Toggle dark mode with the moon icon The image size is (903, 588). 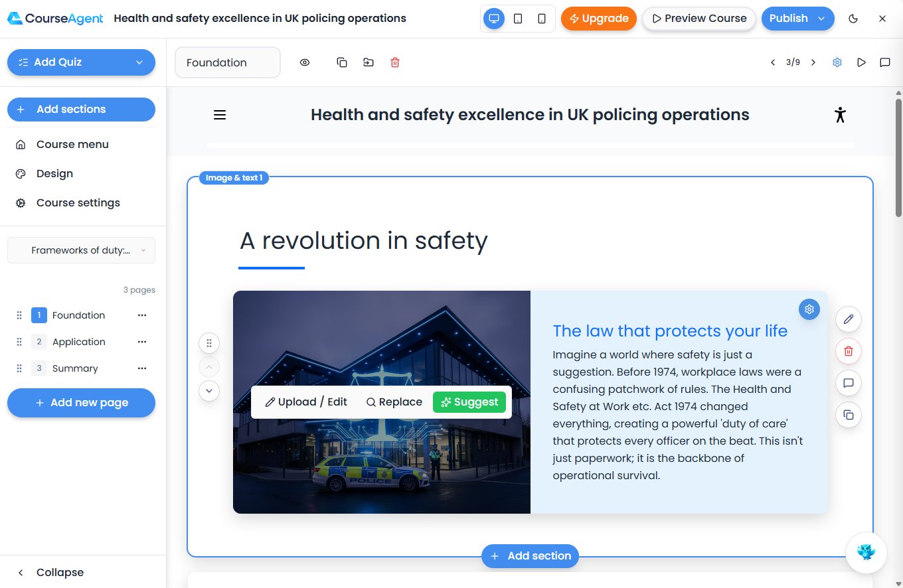point(854,19)
